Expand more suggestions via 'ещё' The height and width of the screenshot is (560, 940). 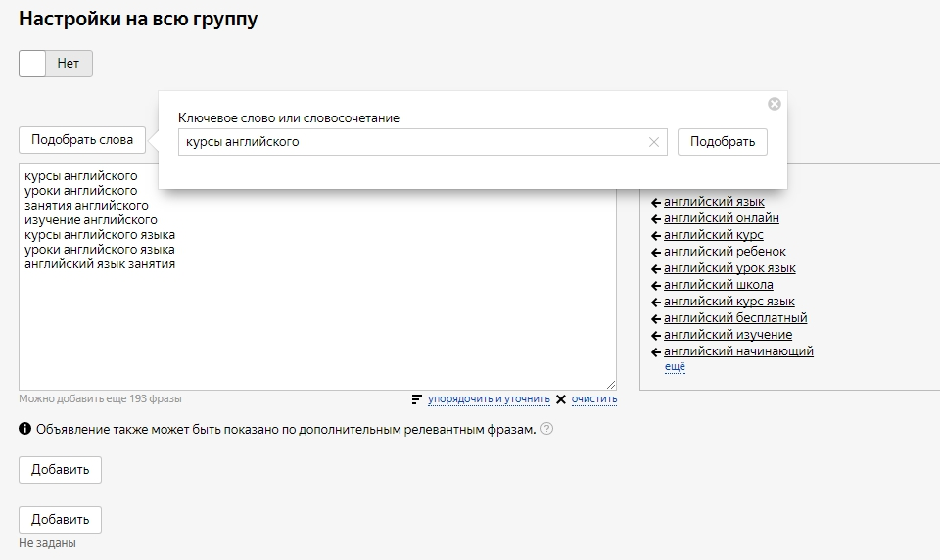[675, 367]
